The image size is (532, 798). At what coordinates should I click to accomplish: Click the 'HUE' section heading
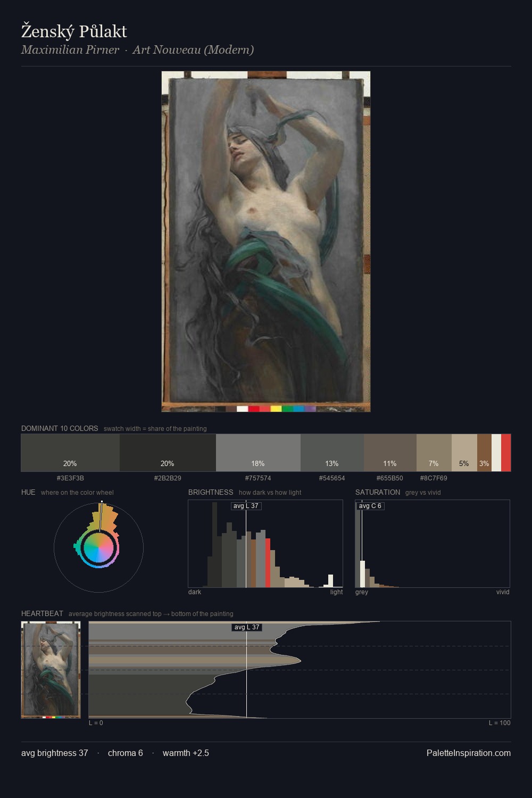(28, 492)
